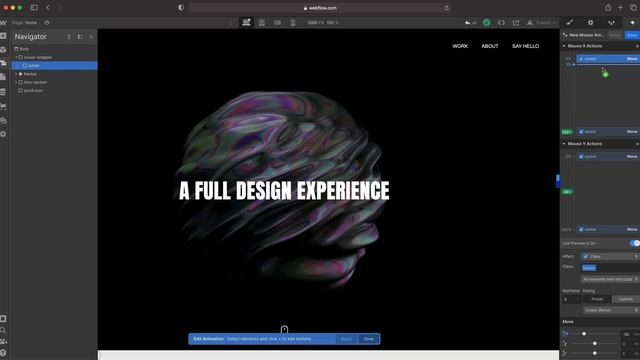The width and height of the screenshot is (640, 360).
Task: Turn off the Live Preview switch
Action: point(634,243)
